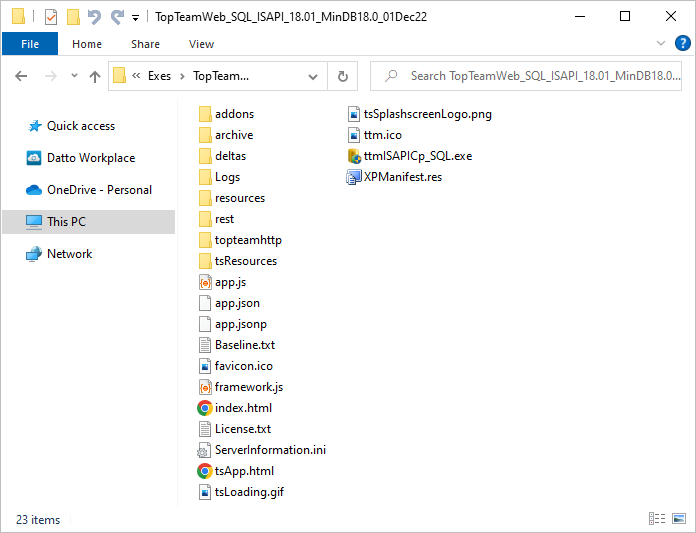Select the rest folder
The image size is (696, 533).
(x=216, y=219)
